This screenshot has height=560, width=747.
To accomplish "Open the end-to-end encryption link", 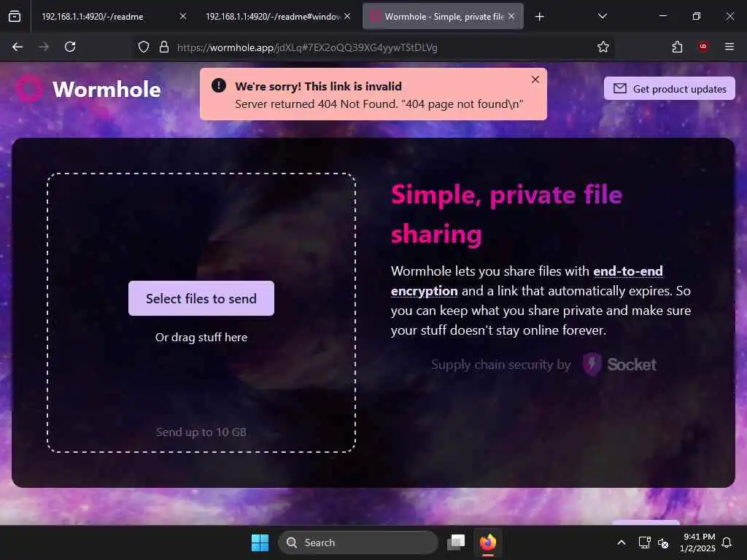I will [x=527, y=281].
